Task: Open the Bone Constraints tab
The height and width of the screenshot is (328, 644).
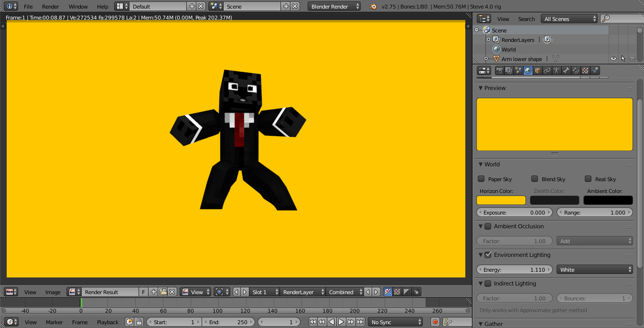Action: click(575, 70)
